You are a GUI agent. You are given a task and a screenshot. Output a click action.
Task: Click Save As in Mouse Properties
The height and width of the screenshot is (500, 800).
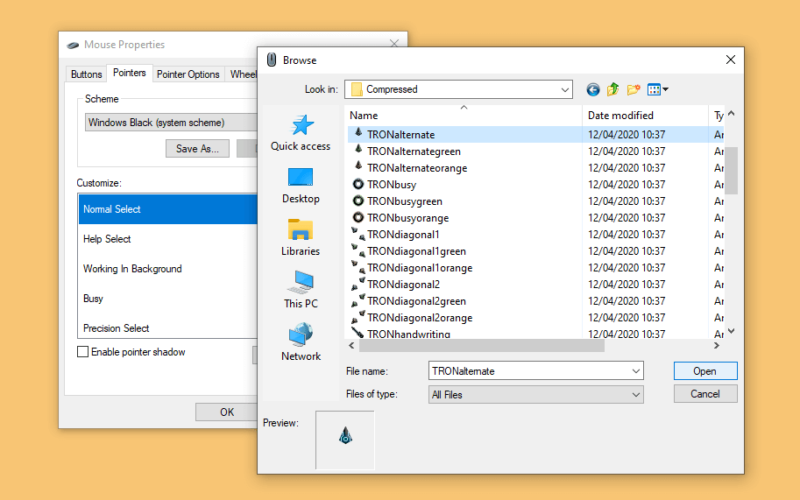[197, 149]
